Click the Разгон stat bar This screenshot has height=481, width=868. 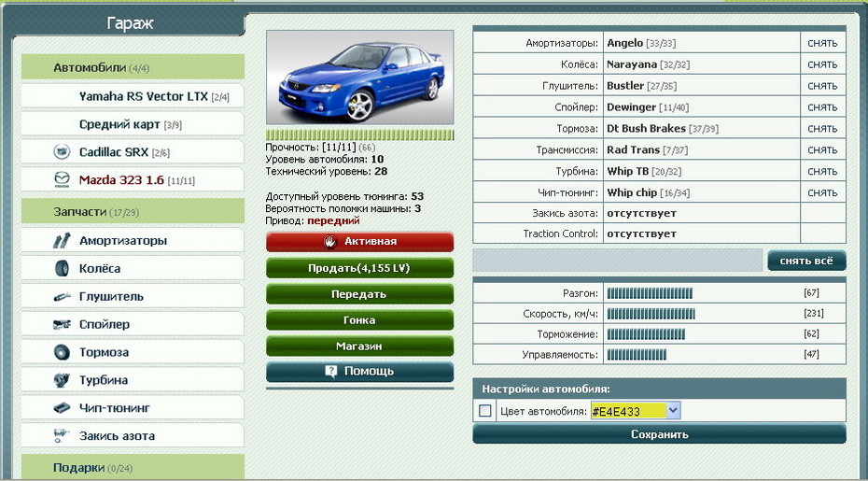point(650,293)
